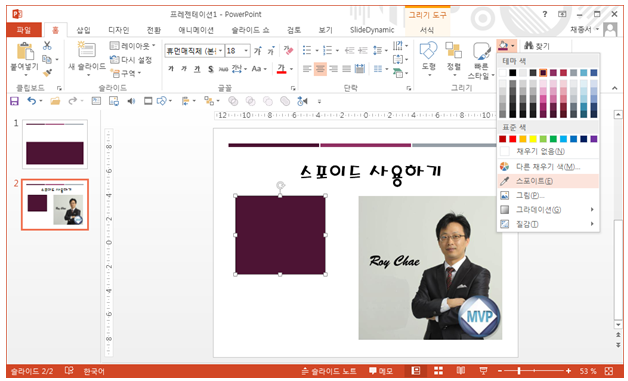Viewport: 628px width, 381px height.
Task: Toggle center text alignment
Action: coord(320,69)
